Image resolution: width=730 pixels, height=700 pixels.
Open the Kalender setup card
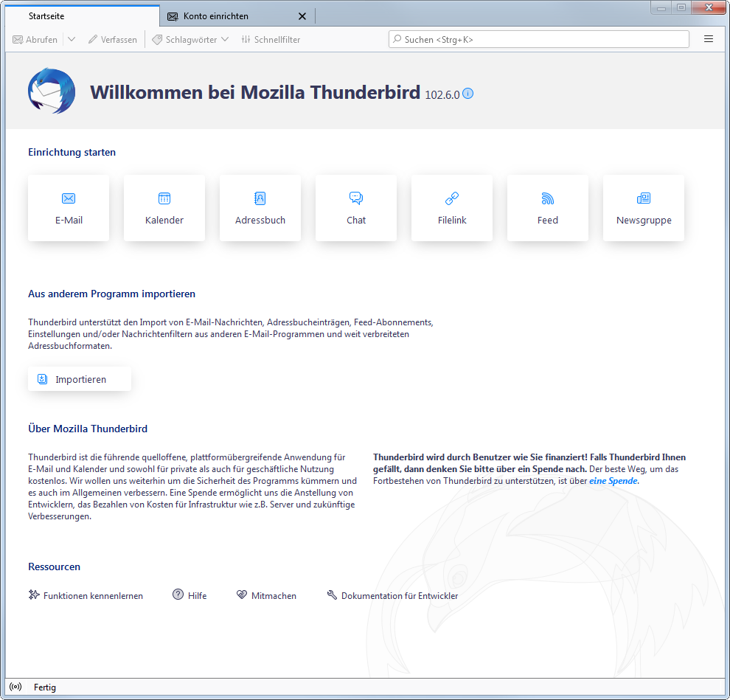[x=164, y=208]
